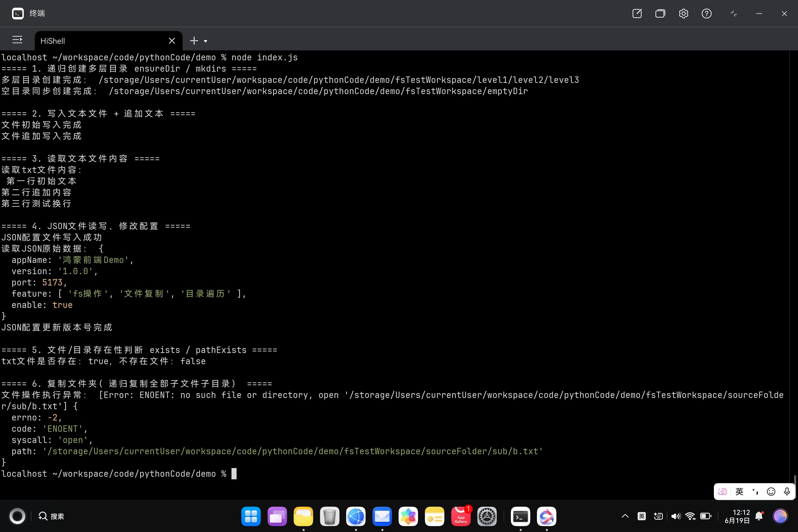
Task: Open the multi-window stacked icon in title bar
Action: tap(660, 14)
